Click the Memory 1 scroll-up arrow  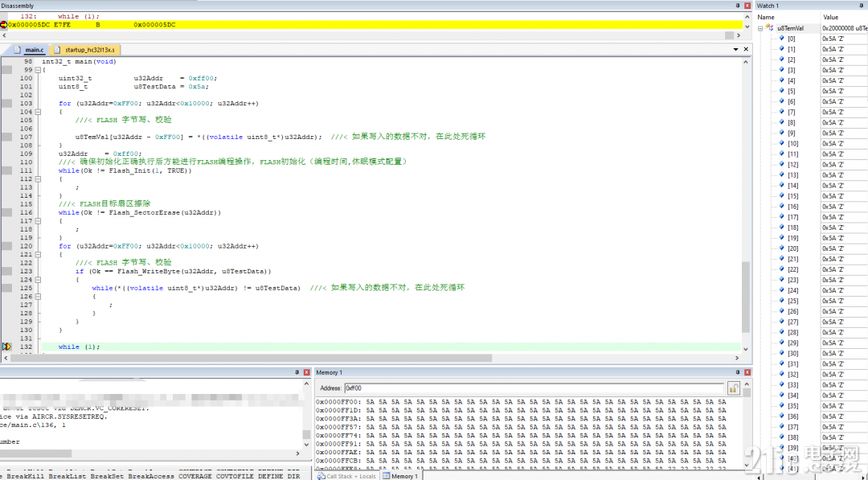[747, 384]
